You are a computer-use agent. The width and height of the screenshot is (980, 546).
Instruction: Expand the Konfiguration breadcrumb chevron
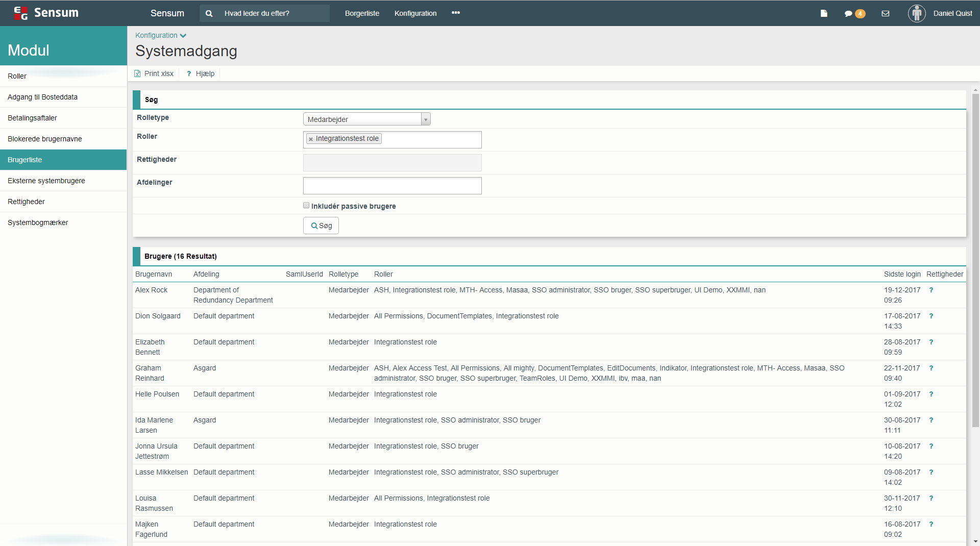tap(183, 36)
